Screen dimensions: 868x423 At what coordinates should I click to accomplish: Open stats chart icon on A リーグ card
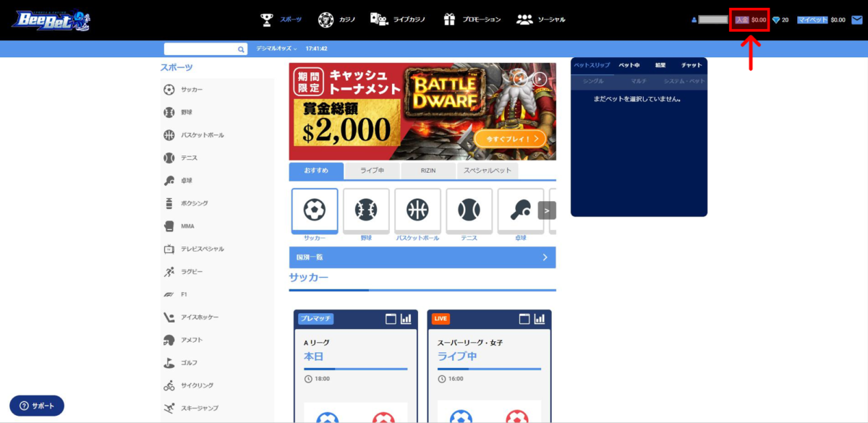(406, 319)
